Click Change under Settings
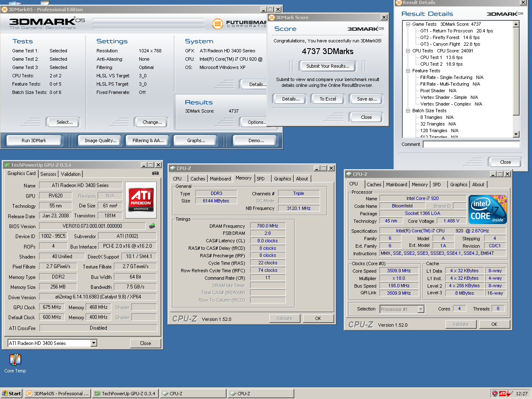 pos(152,122)
